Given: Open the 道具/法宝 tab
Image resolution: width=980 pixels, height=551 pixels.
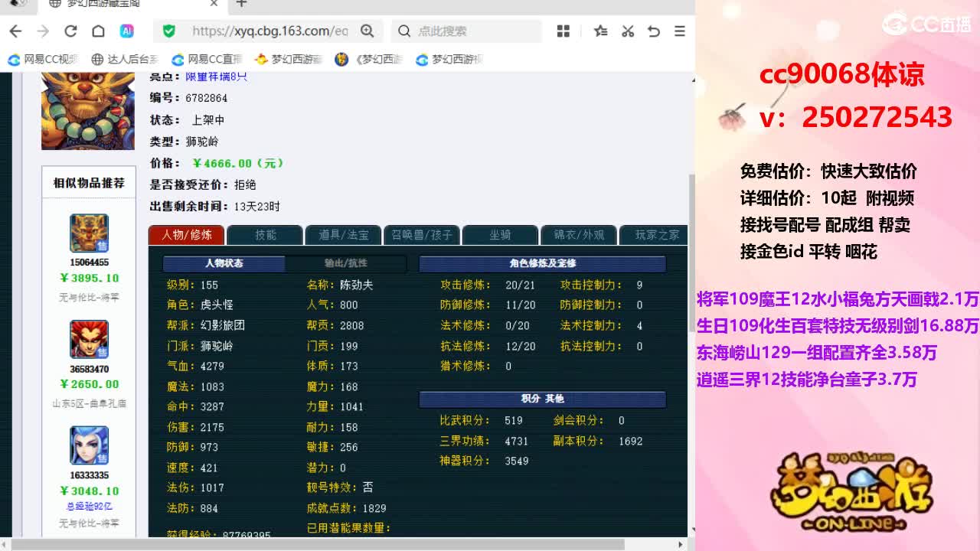Looking at the screenshot, I should tap(344, 235).
